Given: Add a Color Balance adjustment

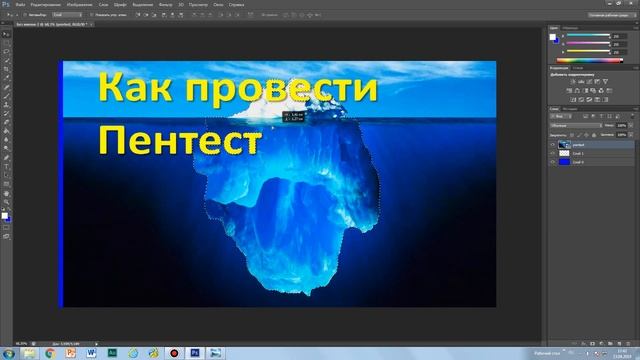Looking at the screenshot, I should (x=577, y=91).
